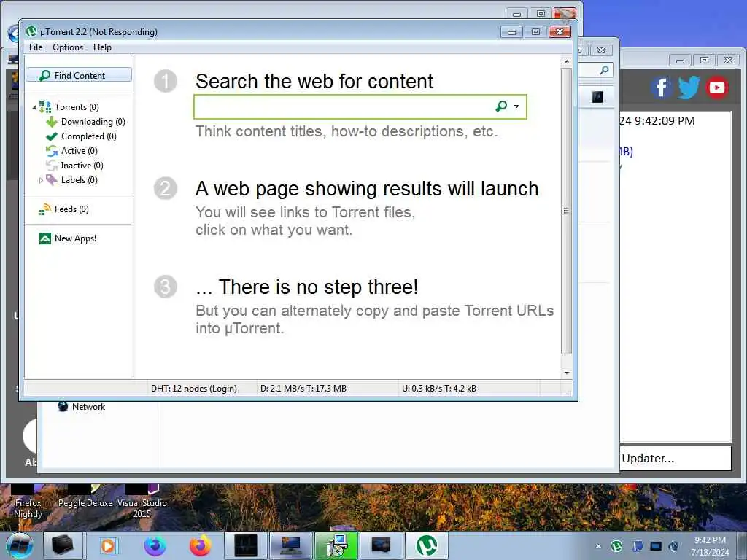Open YouTube icon in background window
Image resolution: width=747 pixels, height=560 pixels.
(717, 87)
